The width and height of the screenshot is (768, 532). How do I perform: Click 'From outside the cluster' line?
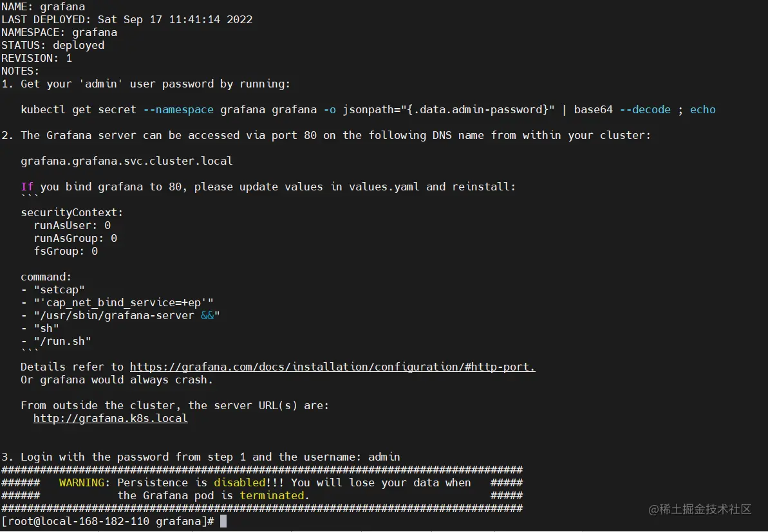175,405
